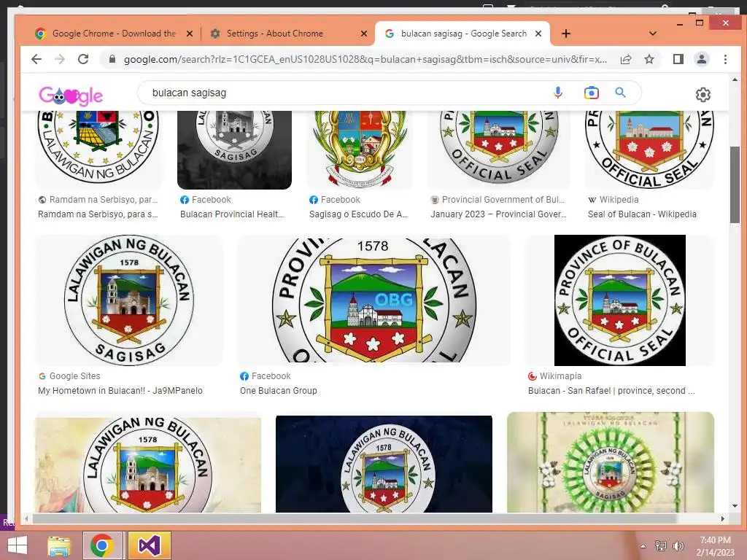747x560 pixels.
Task: Open the Chrome profile avatar
Action: pyautogui.click(x=701, y=59)
